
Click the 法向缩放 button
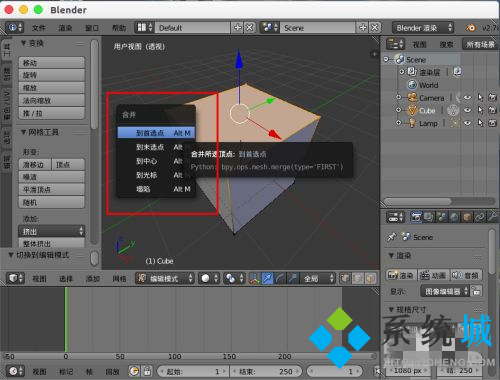tap(52, 100)
